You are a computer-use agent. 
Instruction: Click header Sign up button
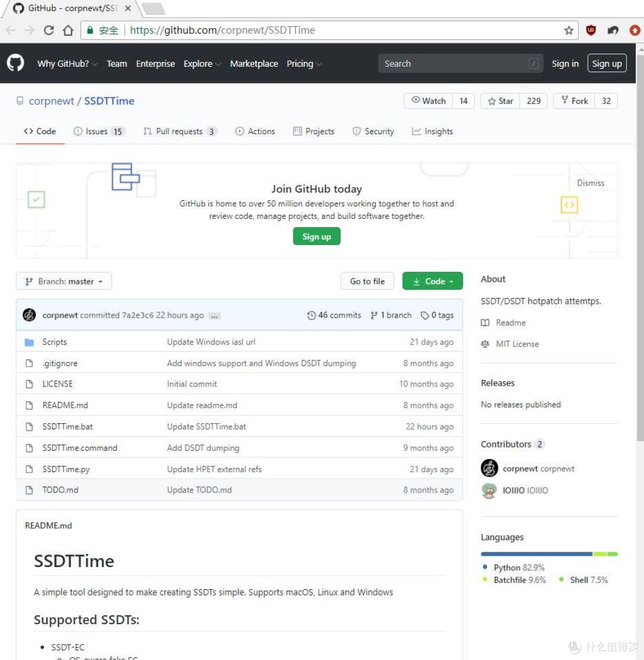click(x=606, y=64)
